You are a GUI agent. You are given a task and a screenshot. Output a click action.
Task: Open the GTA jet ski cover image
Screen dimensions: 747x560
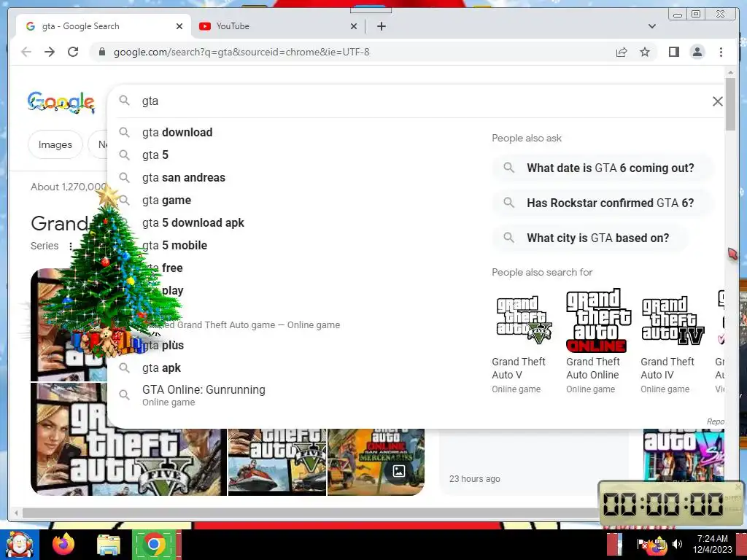click(277, 462)
